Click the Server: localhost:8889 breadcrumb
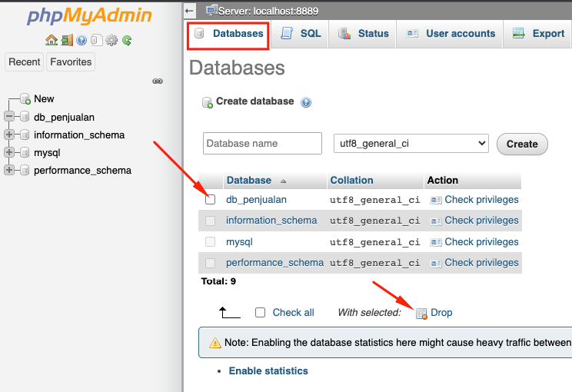 click(268, 12)
